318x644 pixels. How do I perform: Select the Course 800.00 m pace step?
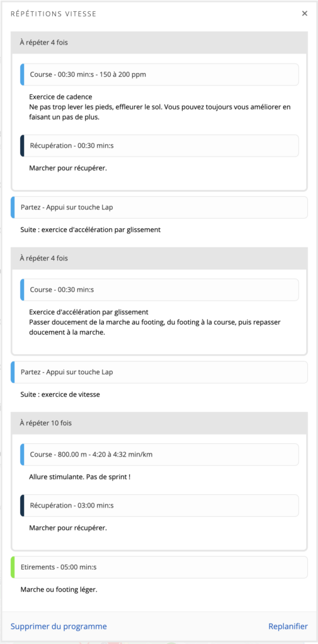coord(159,455)
